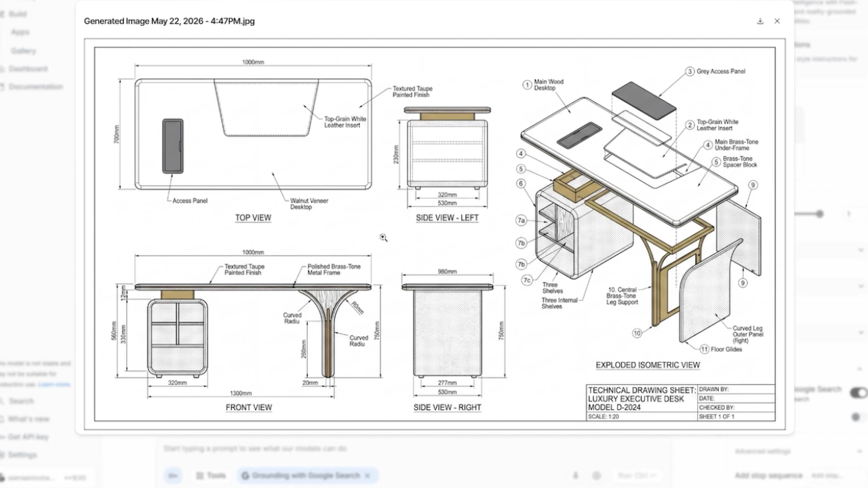This screenshot has width=868, height=488.
Task: Toggle the switch below Google Search
Action: (x=859, y=417)
